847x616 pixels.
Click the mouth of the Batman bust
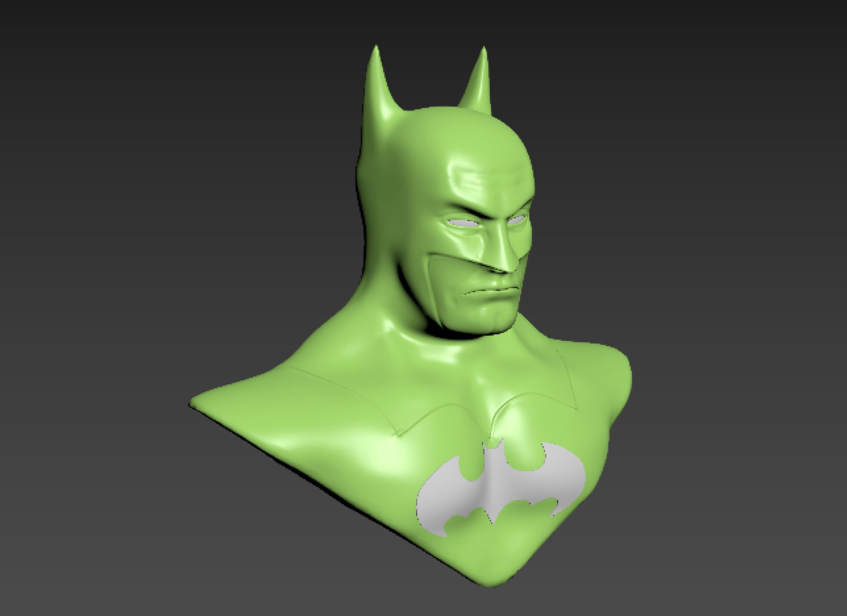(492, 291)
